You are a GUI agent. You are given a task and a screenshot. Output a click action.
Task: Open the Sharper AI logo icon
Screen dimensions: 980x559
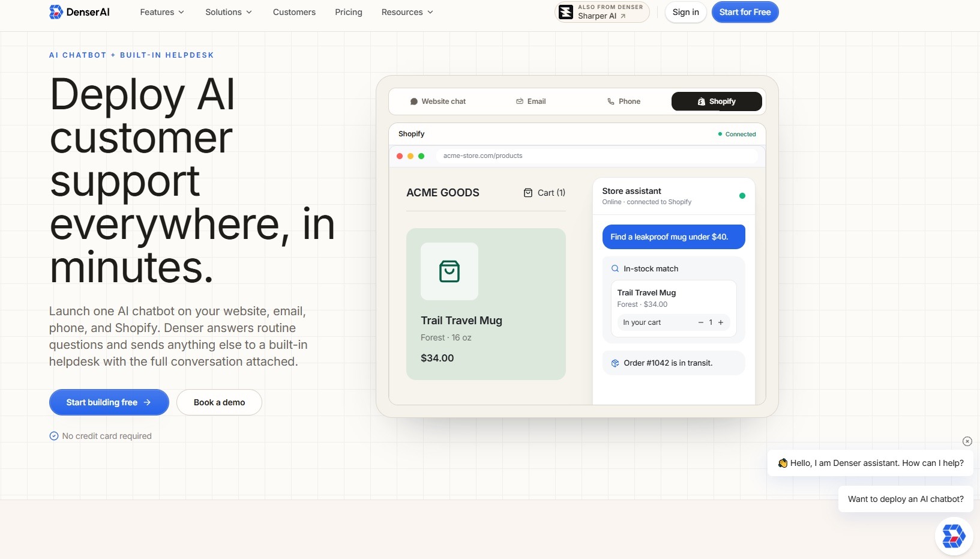pyautogui.click(x=566, y=12)
